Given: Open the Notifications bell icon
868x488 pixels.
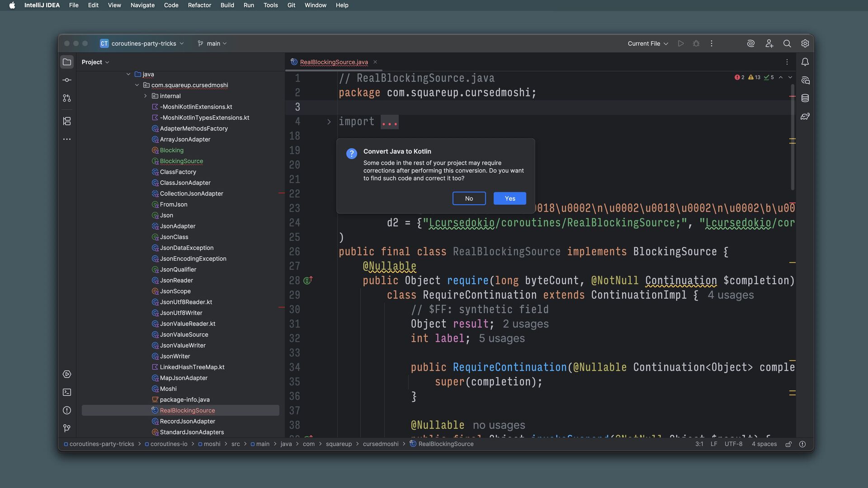Looking at the screenshot, I should point(805,62).
